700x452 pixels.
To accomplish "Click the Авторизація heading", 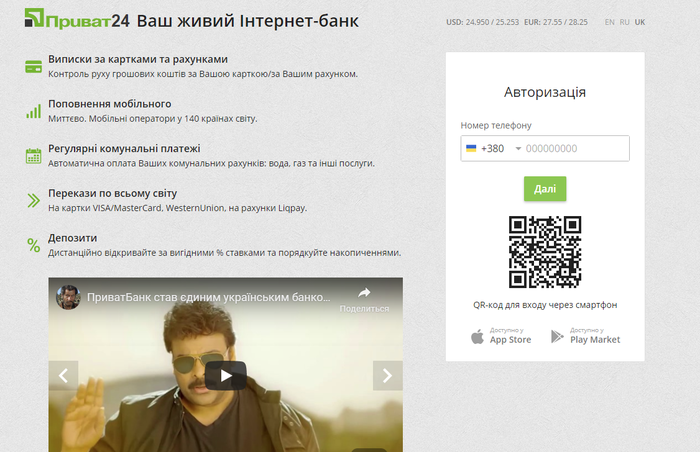I will coord(545,92).
